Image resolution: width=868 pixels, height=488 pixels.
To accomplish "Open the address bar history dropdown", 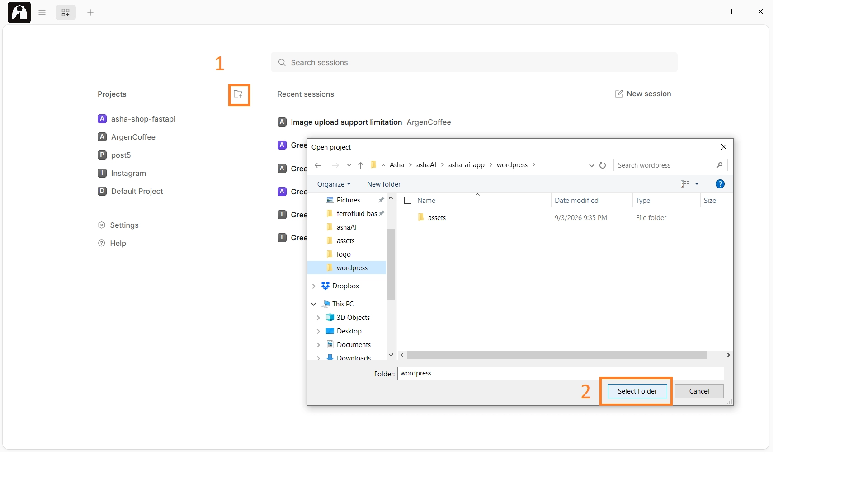I will (591, 165).
